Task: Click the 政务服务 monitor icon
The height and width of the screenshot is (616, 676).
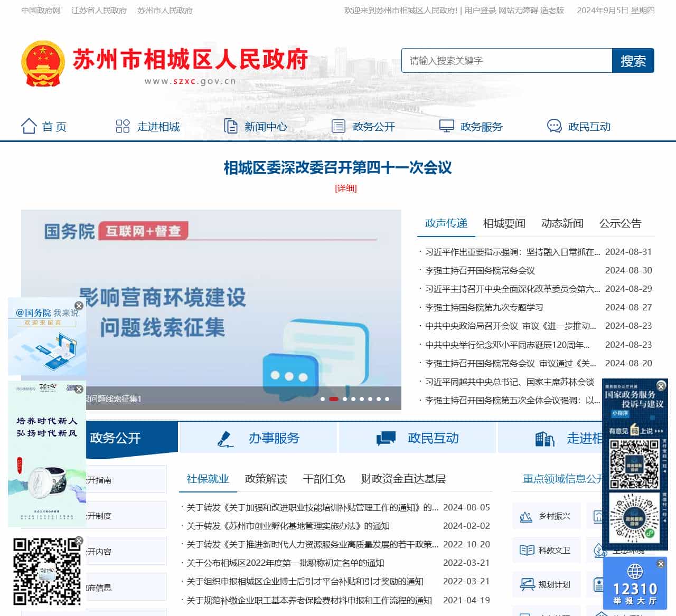Action: click(x=446, y=126)
